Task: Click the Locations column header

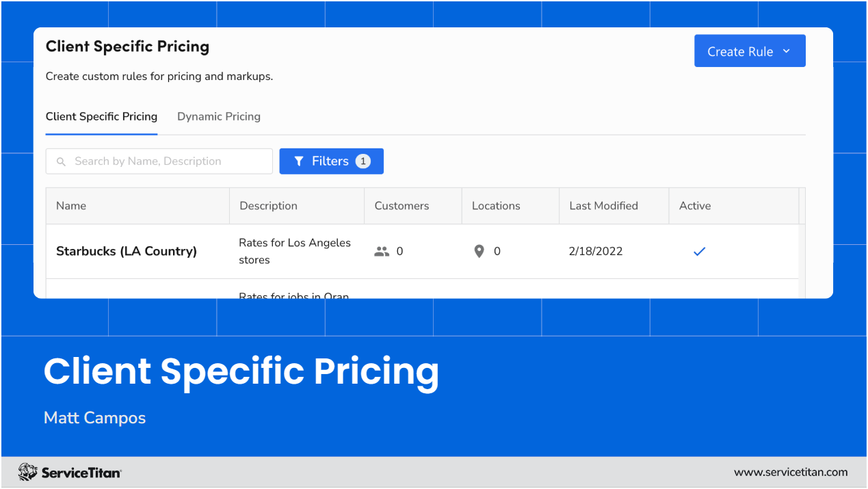Action: 495,205
